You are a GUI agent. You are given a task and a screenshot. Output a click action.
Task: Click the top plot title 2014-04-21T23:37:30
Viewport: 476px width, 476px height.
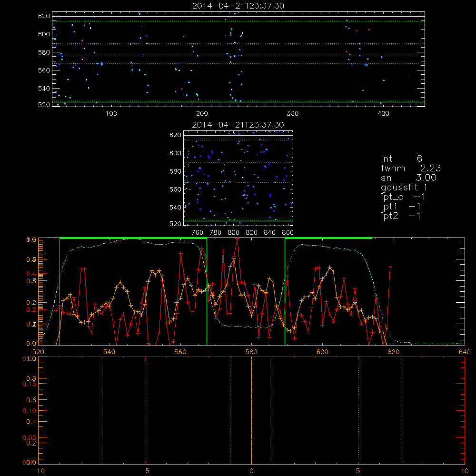point(238,6)
